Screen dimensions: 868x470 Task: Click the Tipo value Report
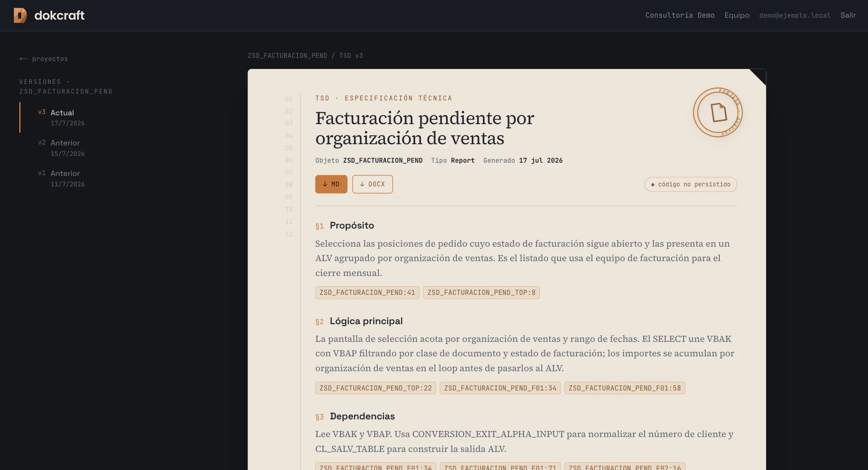click(x=463, y=160)
